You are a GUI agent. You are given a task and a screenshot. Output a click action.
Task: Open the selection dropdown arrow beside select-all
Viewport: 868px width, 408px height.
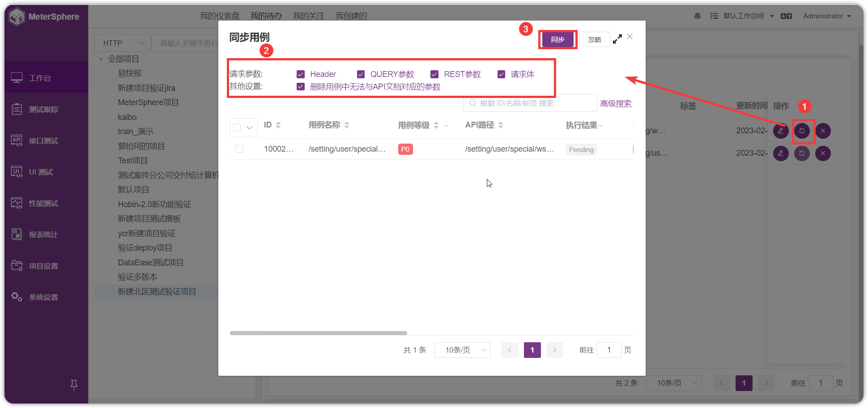click(x=250, y=127)
